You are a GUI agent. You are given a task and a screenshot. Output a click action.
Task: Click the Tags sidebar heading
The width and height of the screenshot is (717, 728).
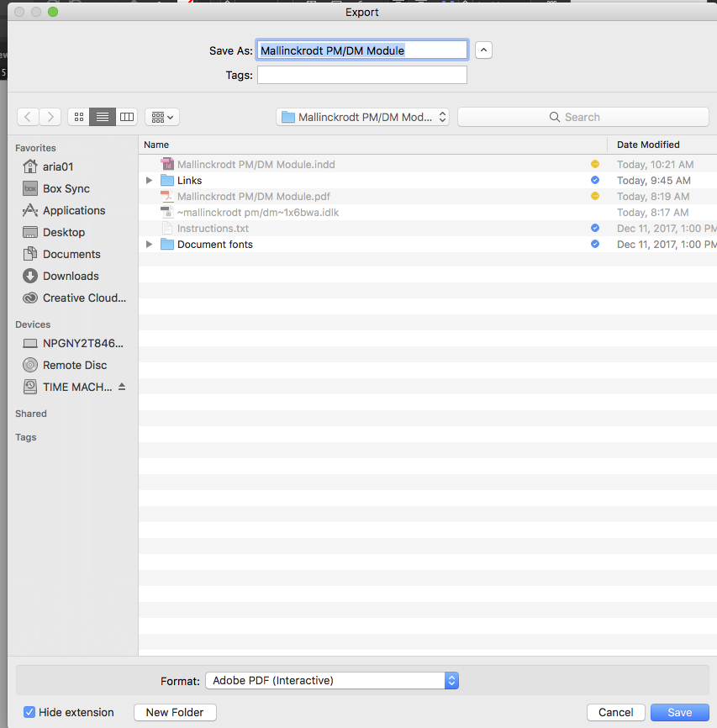[25, 437]
